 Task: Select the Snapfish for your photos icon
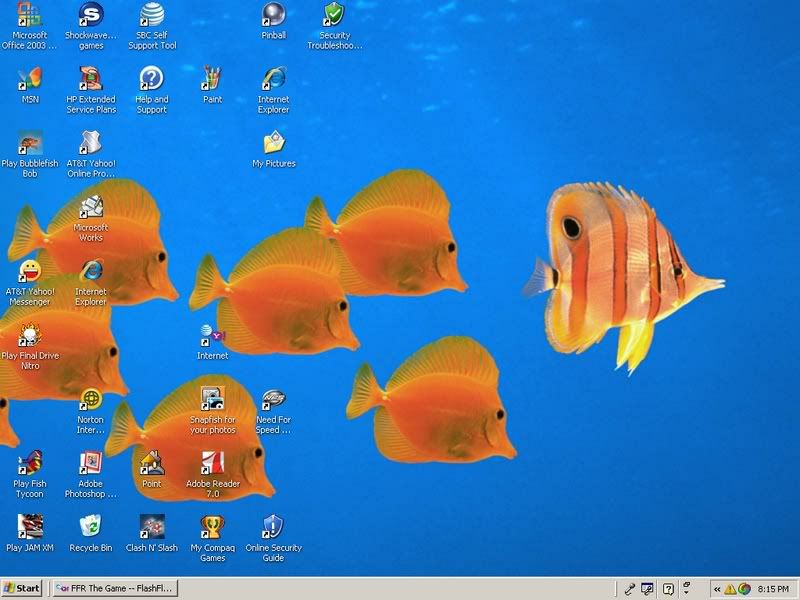coord(212,400)
